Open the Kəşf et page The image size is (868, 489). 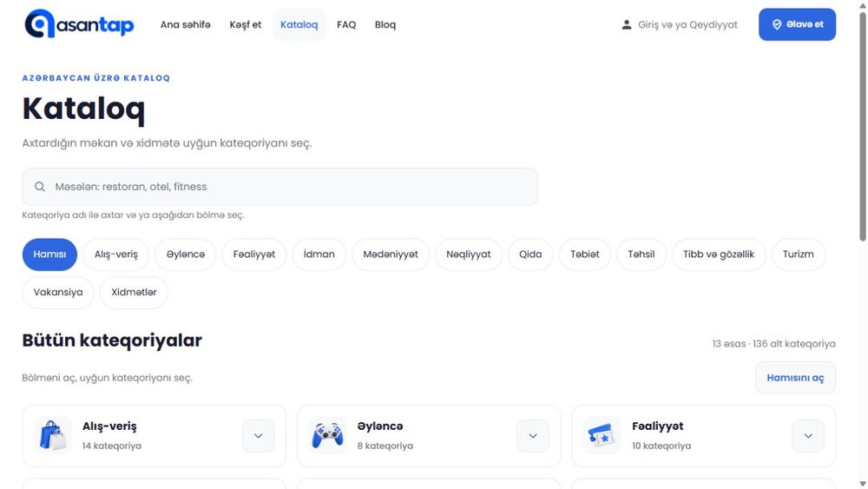(246, 24)
